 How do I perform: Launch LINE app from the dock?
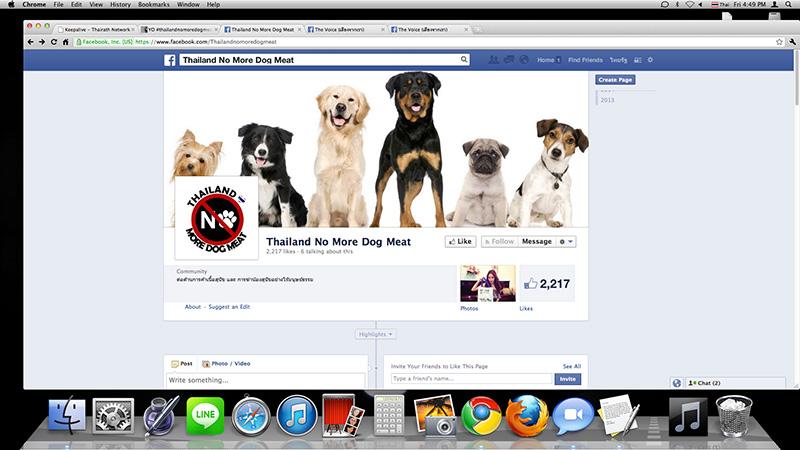coord(205,416)
